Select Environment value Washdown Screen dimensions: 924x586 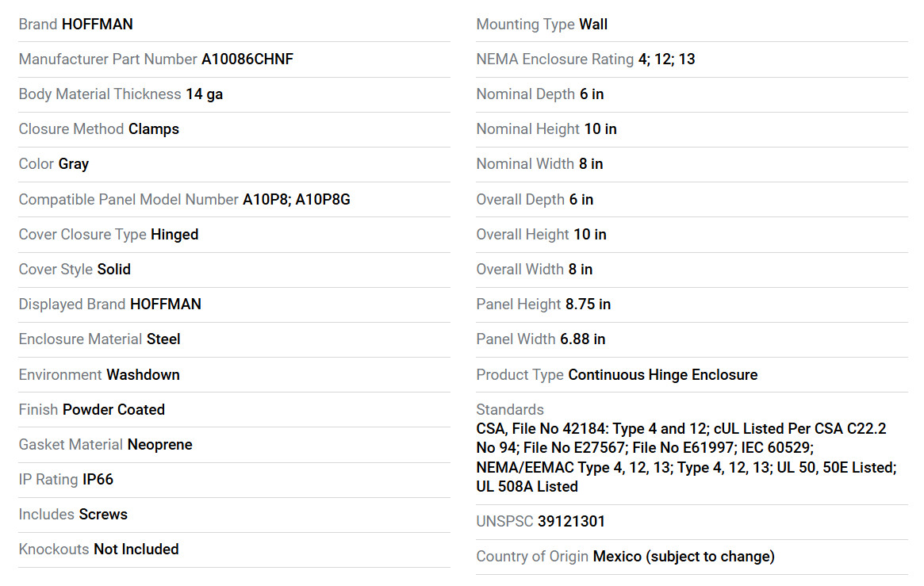coord(144,374)
